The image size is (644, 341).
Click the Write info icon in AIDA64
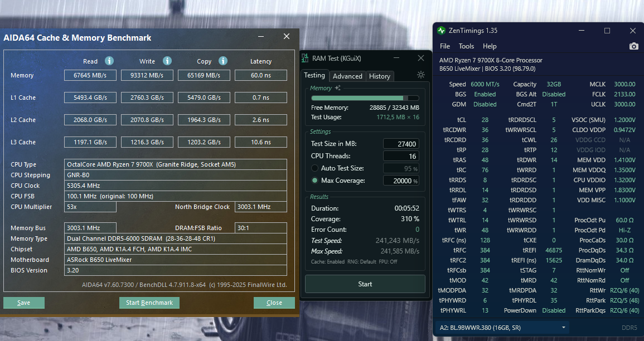tap(167, 61)
